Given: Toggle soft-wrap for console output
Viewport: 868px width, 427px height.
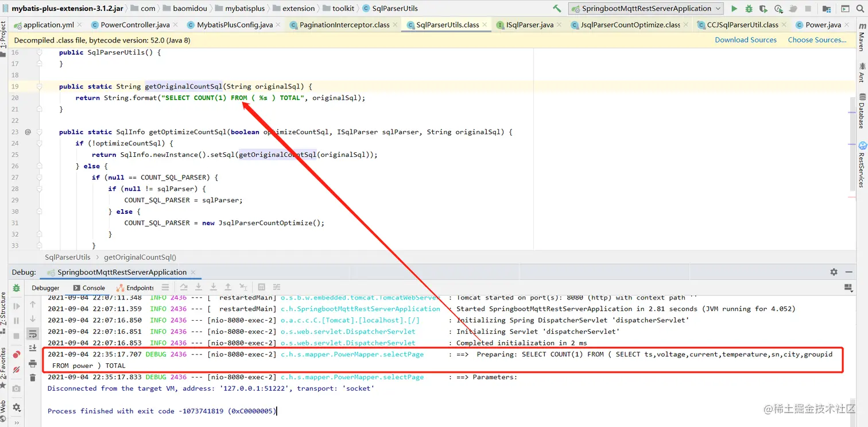Looking at the screenshot, I should [x=33, y=333].
